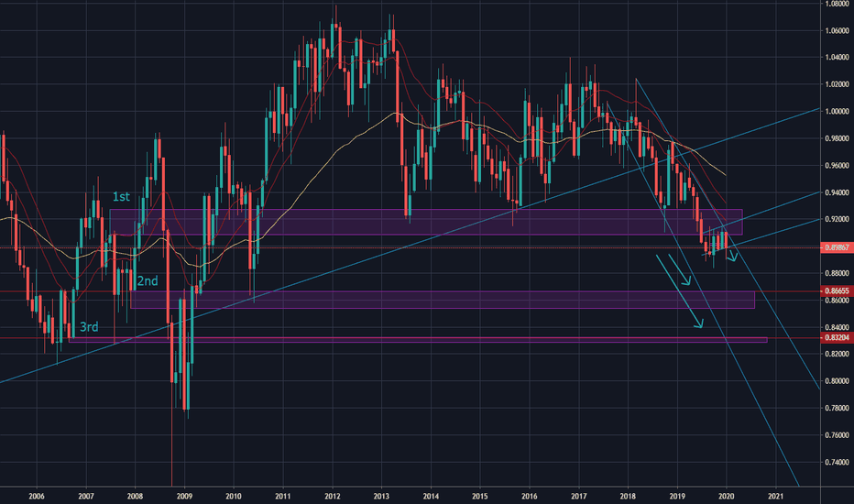Click the 2012 year label on time axis

coord(332,497)
